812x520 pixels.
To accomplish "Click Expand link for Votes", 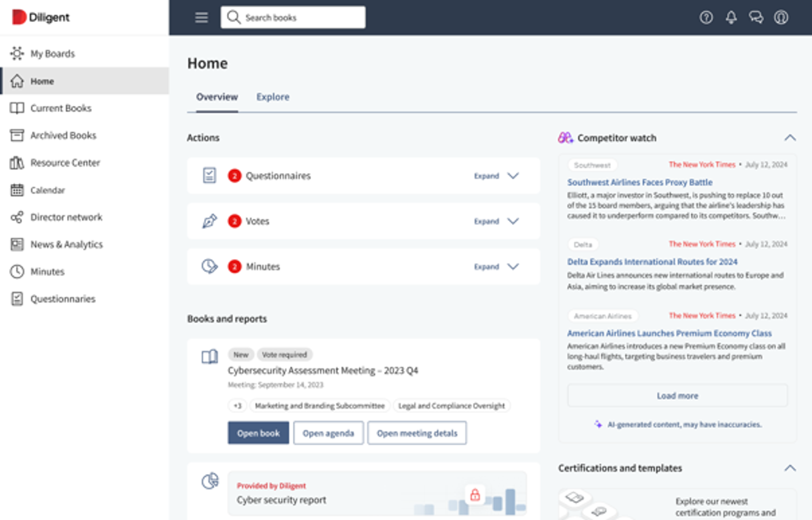I will point(486,221).
